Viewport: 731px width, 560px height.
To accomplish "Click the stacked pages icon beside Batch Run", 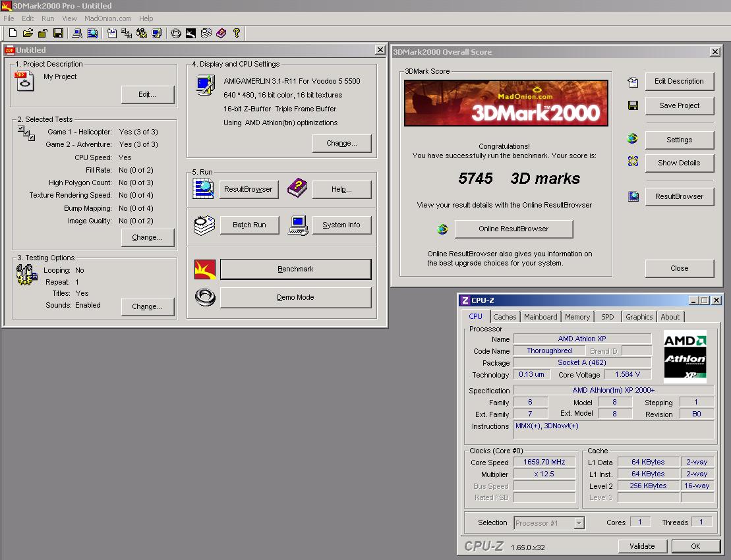I will click(x=204, y=225).
